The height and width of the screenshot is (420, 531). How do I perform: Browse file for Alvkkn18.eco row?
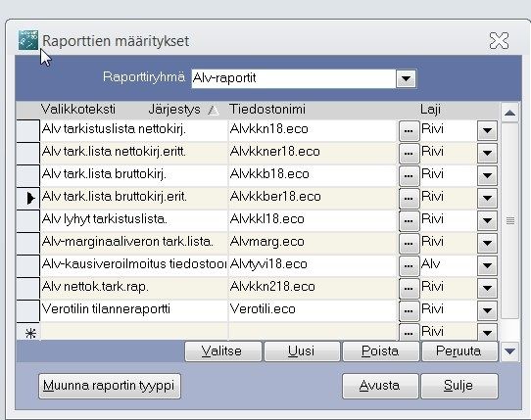[409, 130]
